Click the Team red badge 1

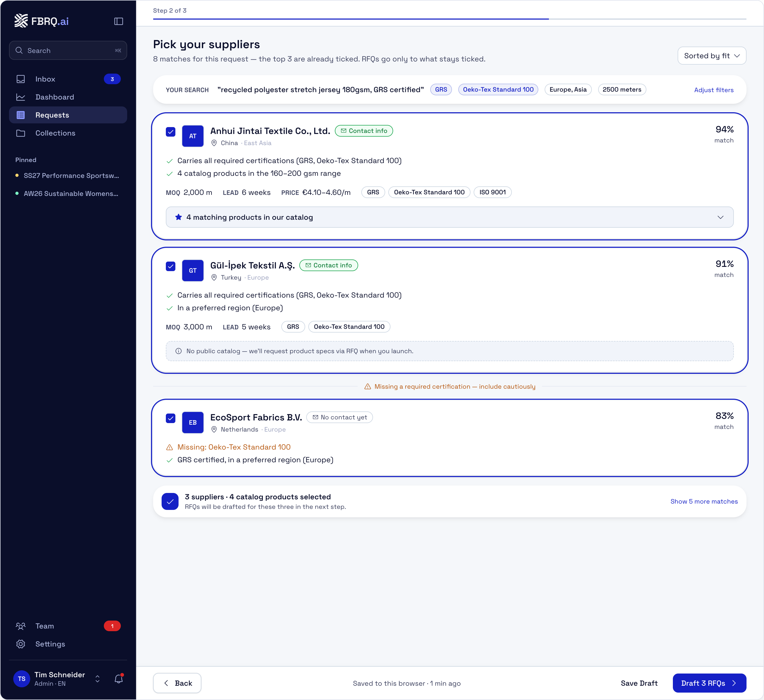(x=112, y=626)
